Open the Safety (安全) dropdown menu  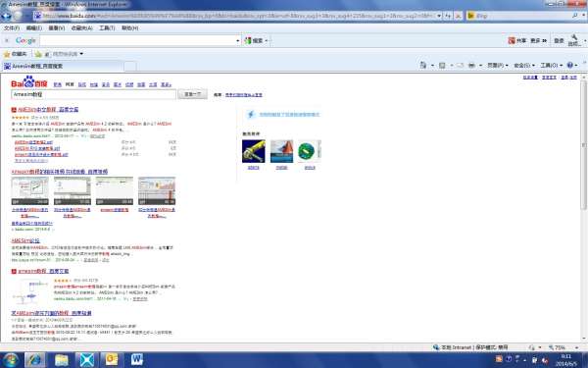(x=524, y=66)
